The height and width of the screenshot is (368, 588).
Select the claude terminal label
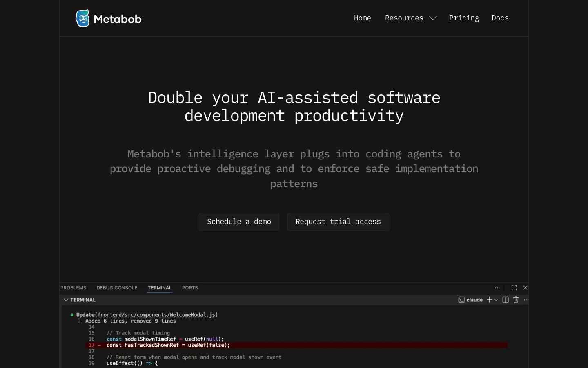pyautogui.click(x=474, y=300)
